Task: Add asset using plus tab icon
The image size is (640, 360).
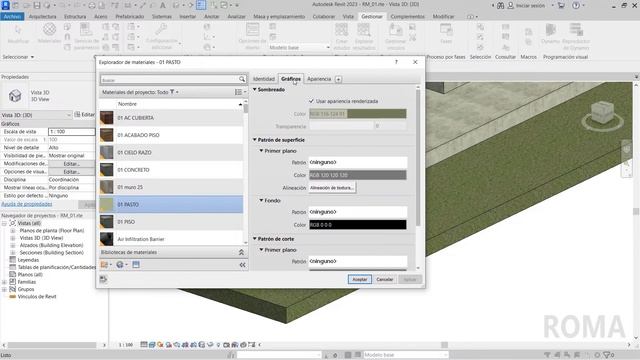Action: coord(338,79)
